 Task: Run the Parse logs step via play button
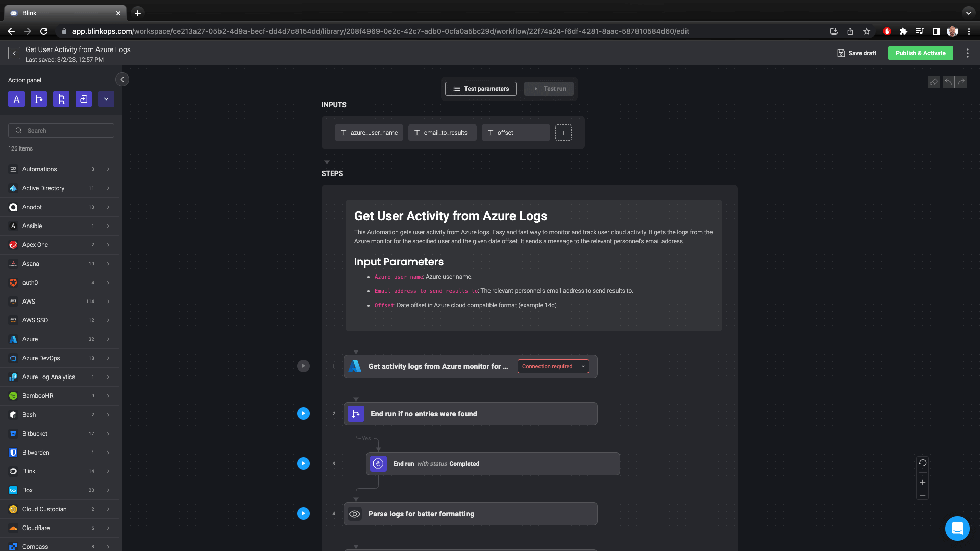click(303, 513)
